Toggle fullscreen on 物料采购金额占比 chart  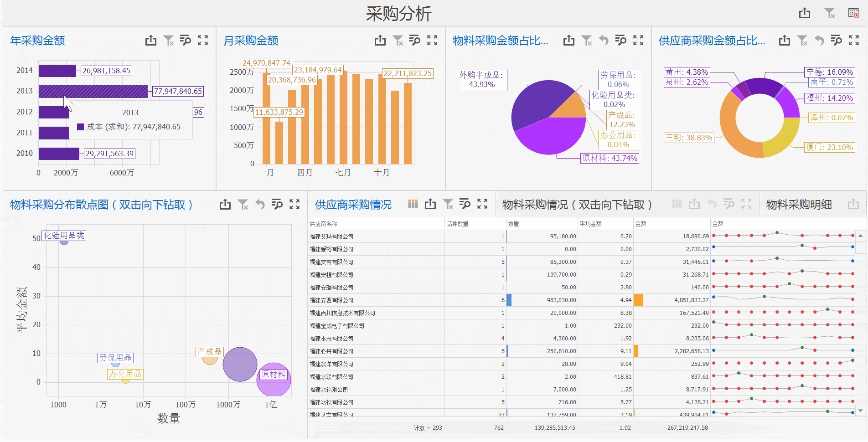tap(638, 40)
